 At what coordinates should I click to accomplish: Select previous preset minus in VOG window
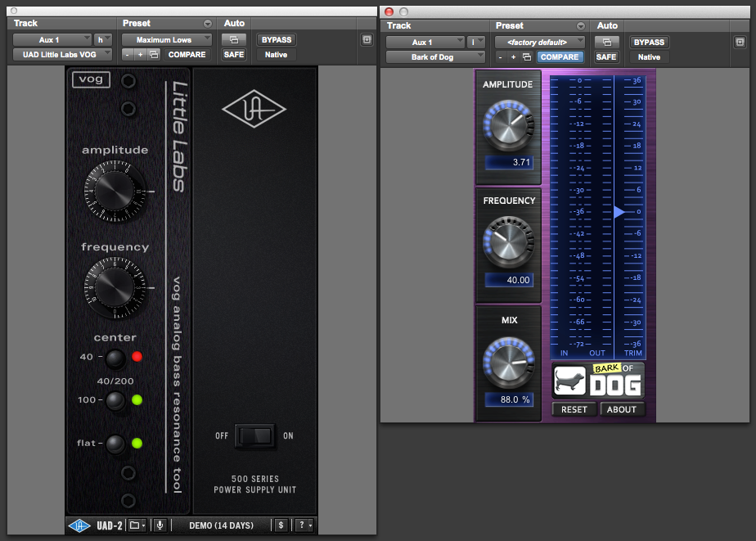click(128, 55)
